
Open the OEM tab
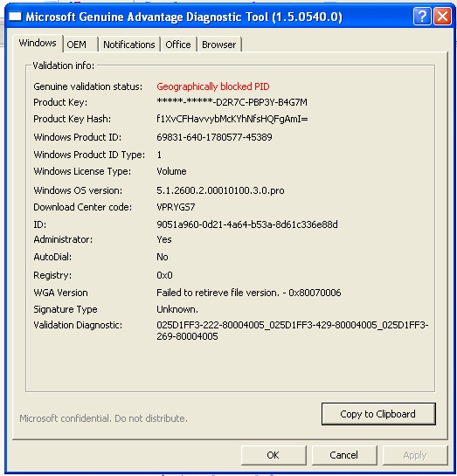tap(80, 45)
